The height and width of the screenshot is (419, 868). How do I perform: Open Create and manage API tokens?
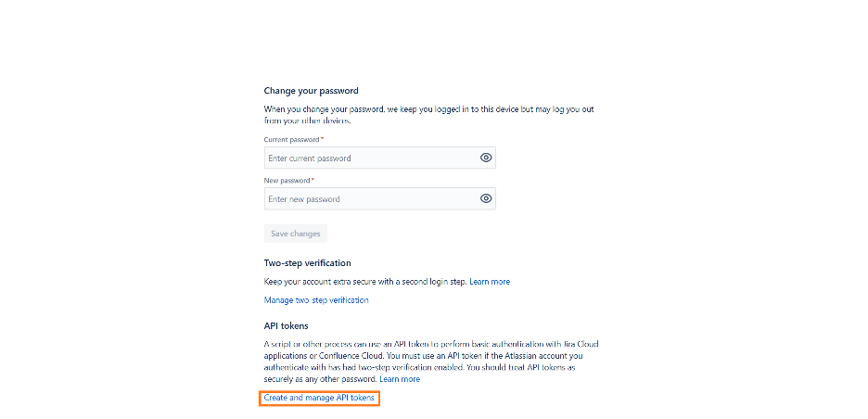pos(319,398)
